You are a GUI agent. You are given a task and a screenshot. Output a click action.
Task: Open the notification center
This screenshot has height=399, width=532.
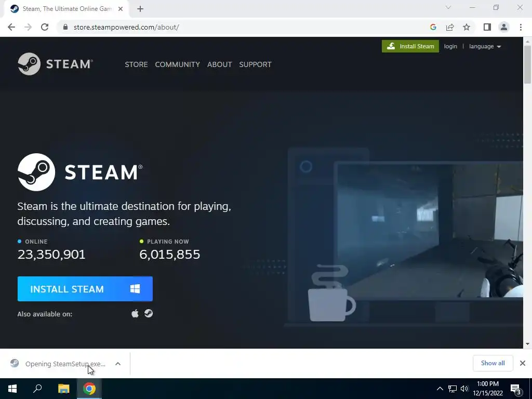click(515, 389)
